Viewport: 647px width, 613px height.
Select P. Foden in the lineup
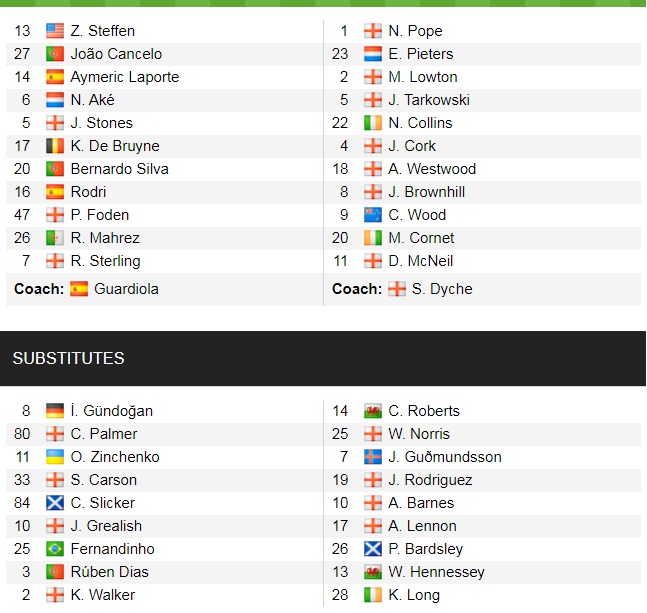(x=99, y=215)
